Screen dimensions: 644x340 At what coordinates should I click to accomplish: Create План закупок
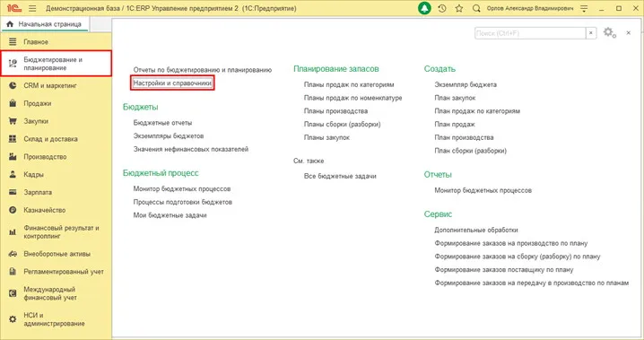coord(455,98)
